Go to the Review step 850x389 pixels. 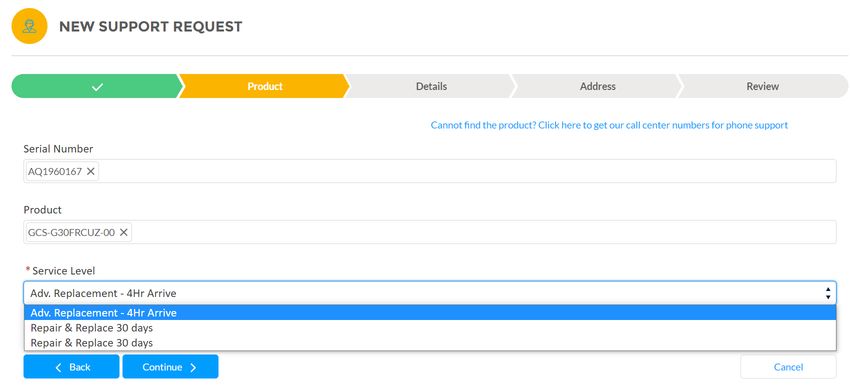762,86
